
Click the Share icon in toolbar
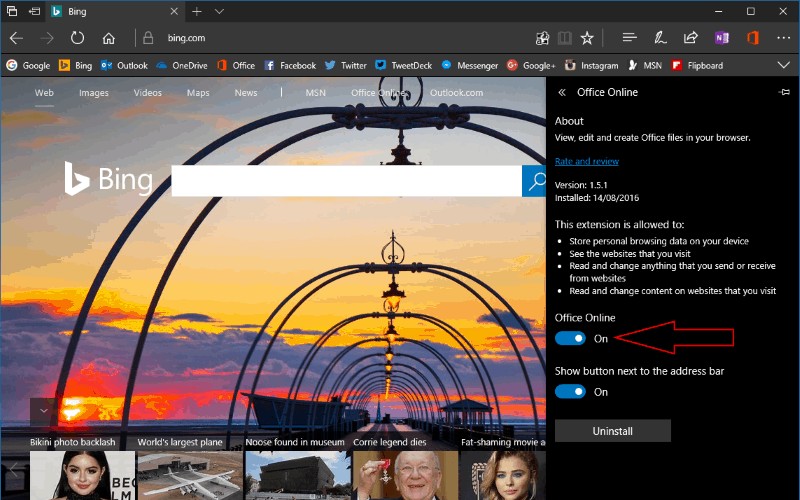tap(691, 38)
